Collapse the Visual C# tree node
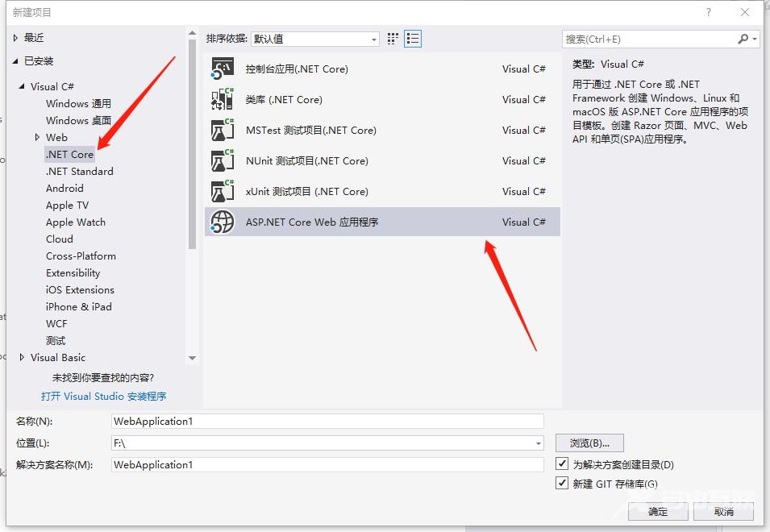The width and height of the screenshot is (770, 532). (22, 86)
